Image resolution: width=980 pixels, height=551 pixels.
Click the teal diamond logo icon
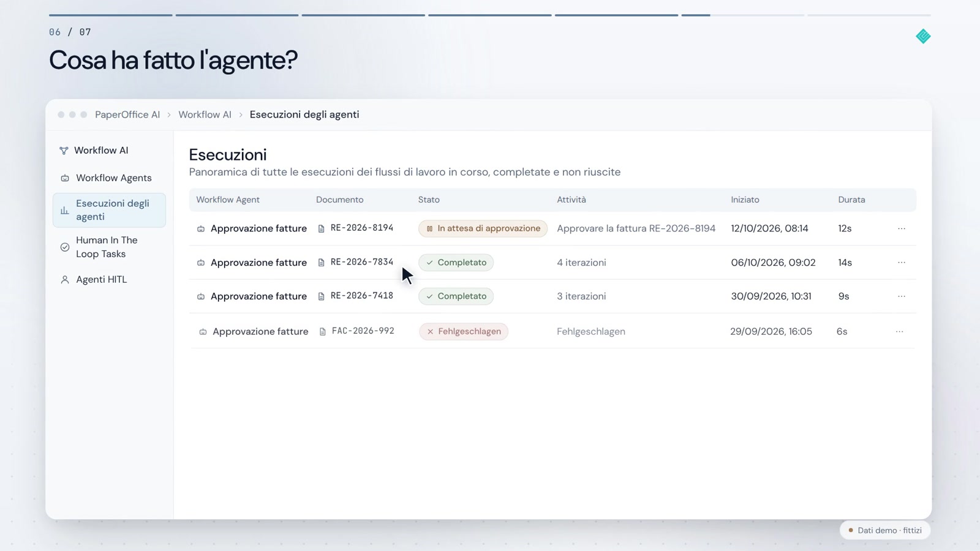click(x=923, y=36)
